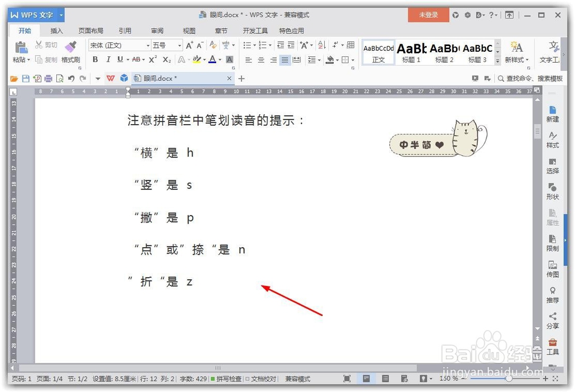Toggle bold formatting
Image resolution: width=575 pixels, height=392 pixels.
(95, 59)
